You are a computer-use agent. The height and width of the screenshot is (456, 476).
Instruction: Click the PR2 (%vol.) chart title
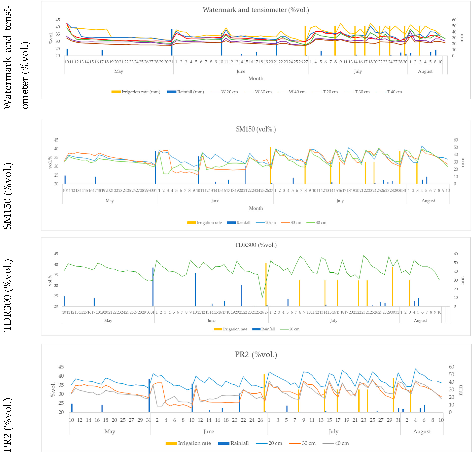[x=256, y=355]
